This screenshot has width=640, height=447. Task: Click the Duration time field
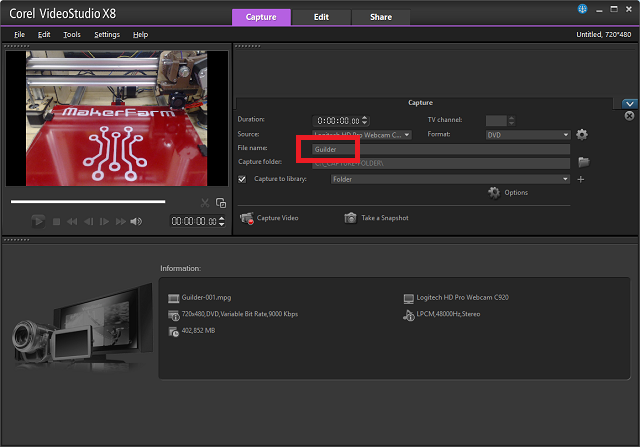[338, 121]
